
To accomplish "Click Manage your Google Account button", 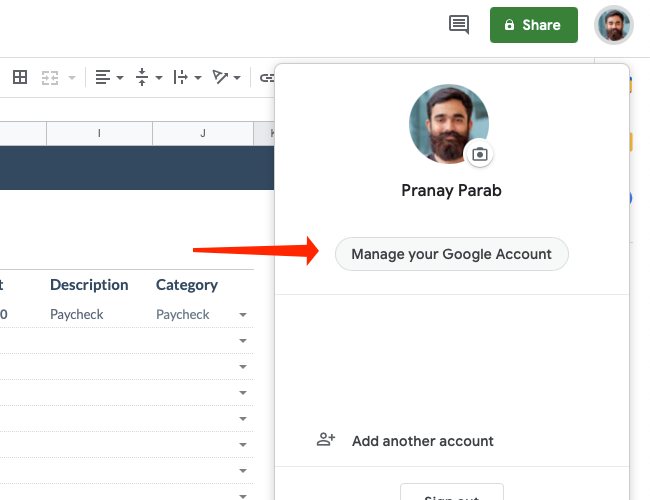I will click(451, 254).
